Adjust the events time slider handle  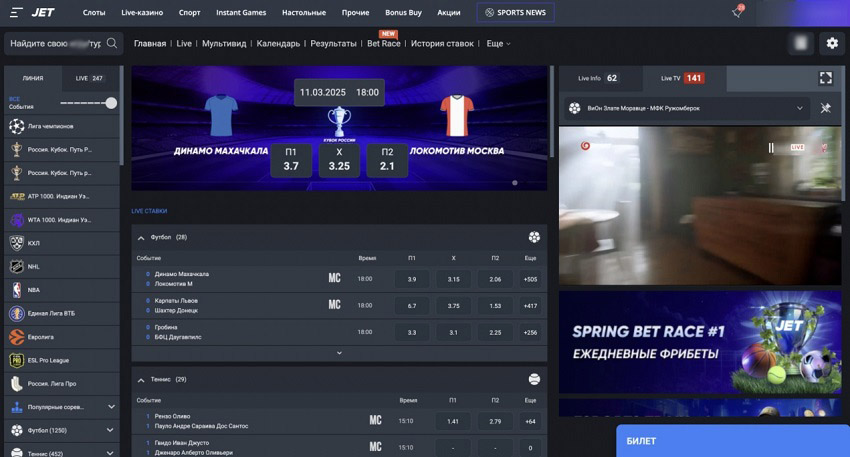[x=111, y=103]
